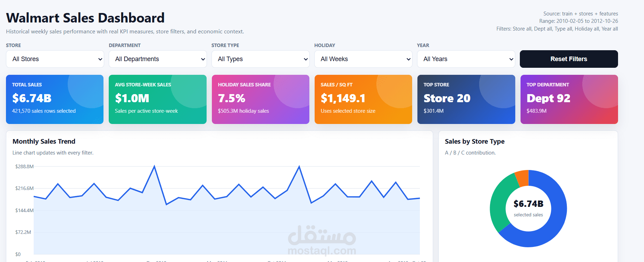Click the $483.9M value under Dept 92
644x262 pixels.
click(x=536, y=111)
